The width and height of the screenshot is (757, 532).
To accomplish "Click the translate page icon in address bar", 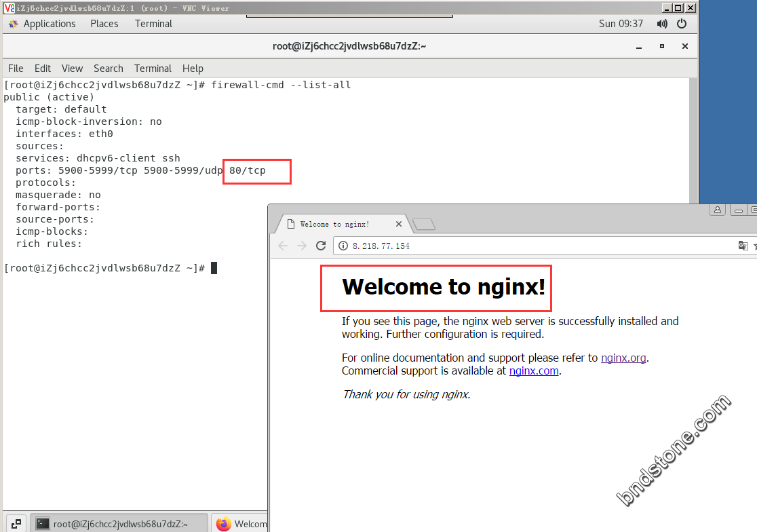I will pos(743,246).
